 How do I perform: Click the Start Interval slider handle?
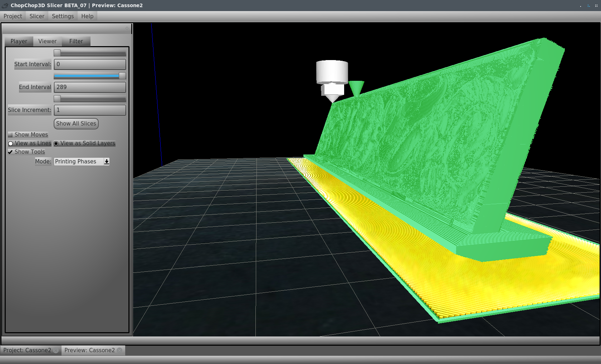coord(57,53)
